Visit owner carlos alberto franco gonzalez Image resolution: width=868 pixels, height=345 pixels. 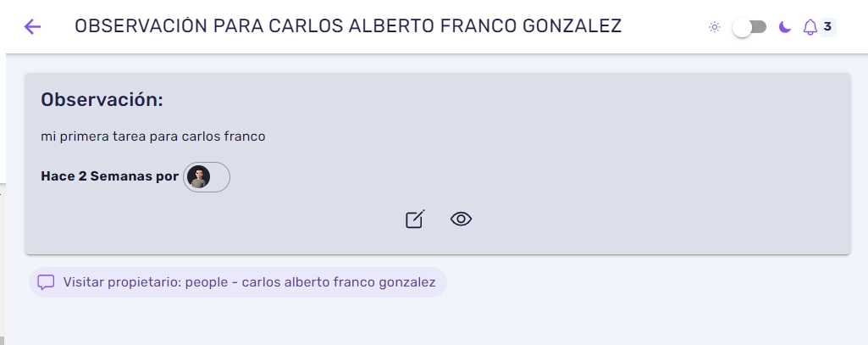point(237,282)
